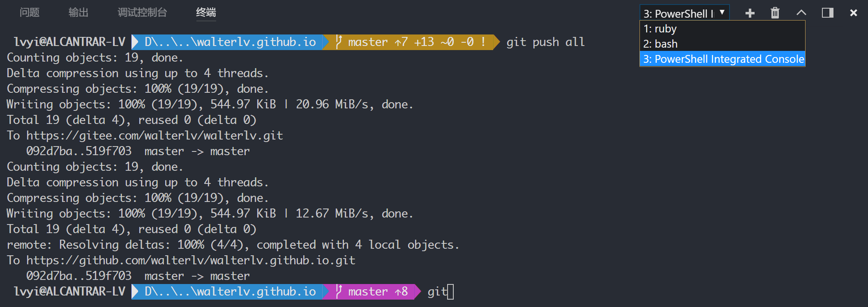Viewport: 868px width, 307px height.
Task: Switch to the 输出 tab
Action: tap(78, 13)
